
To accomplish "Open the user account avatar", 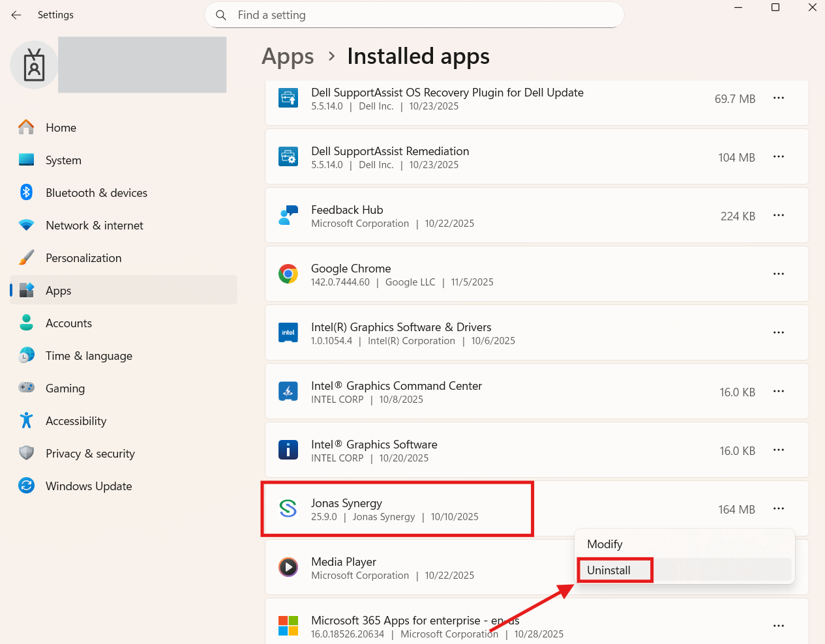I will tap(34, 65).
